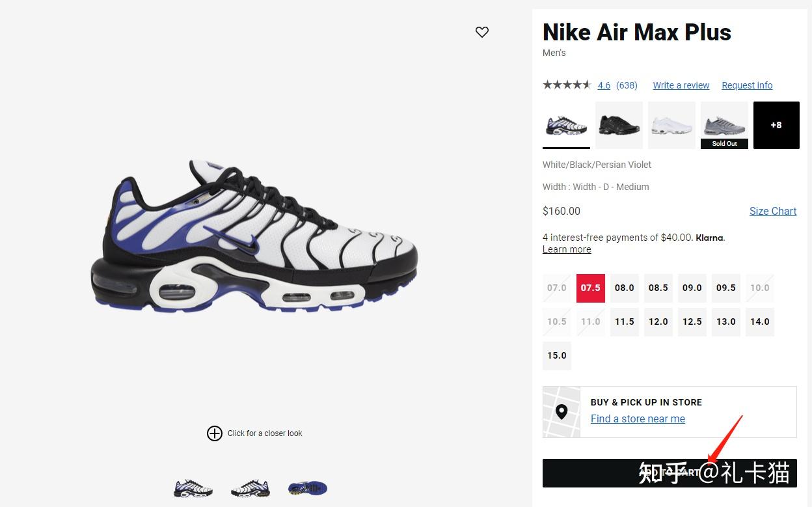Click Find a store near me
The width and height of the screenshot is (812, 507).
click(x=638, y=418)
